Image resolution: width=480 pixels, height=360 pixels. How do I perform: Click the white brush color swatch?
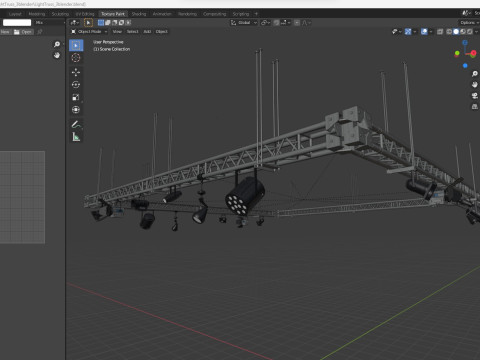point(17,23)
